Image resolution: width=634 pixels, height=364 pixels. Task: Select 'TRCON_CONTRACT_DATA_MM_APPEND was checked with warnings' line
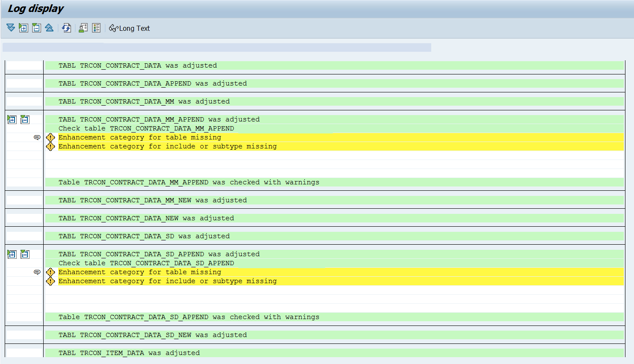click(334, 182)
